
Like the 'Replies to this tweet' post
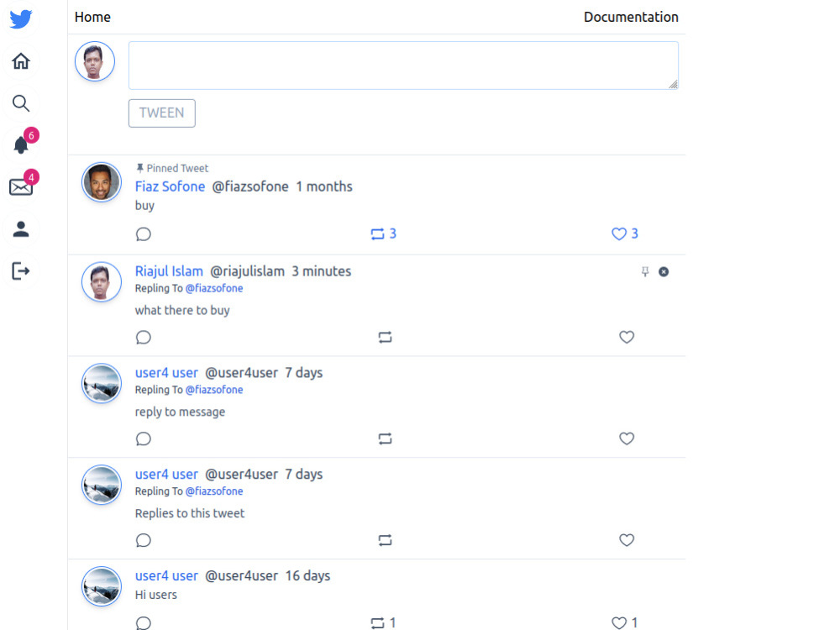tap(627, 540)
